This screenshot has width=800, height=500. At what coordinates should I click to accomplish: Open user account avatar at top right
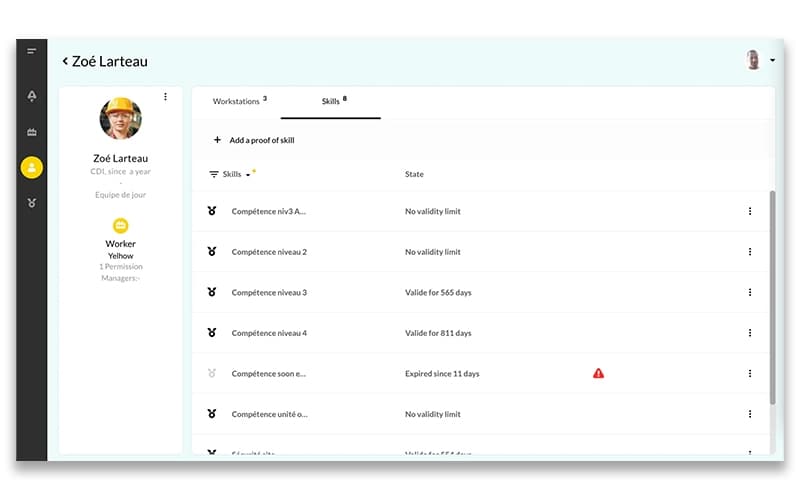(753, 60)
